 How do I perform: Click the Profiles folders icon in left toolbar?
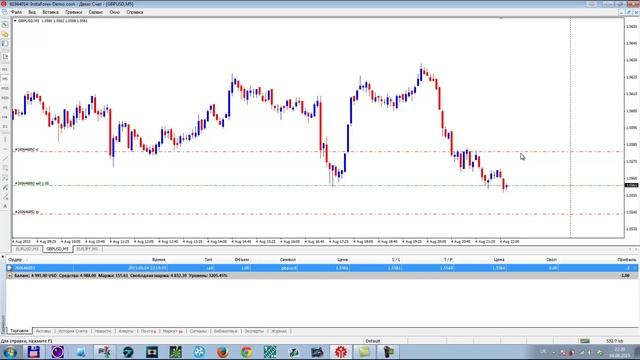pyautogui.click(x=5, y=34)
